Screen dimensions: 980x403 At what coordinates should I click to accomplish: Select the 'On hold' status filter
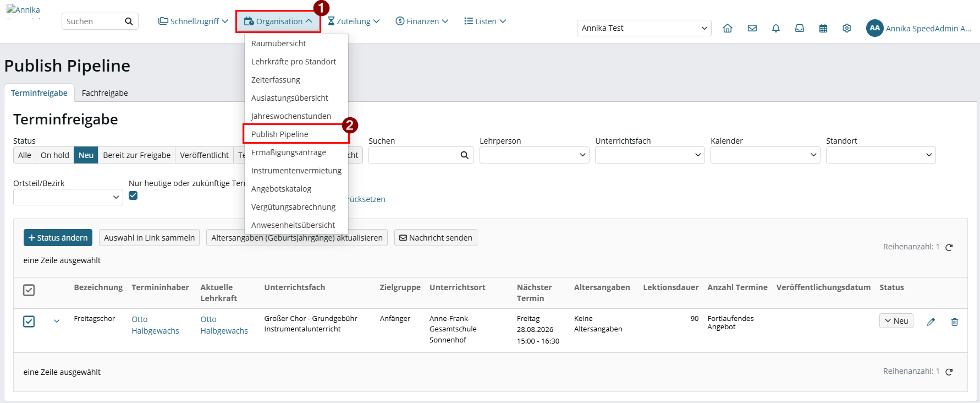(x=55, y=155)
